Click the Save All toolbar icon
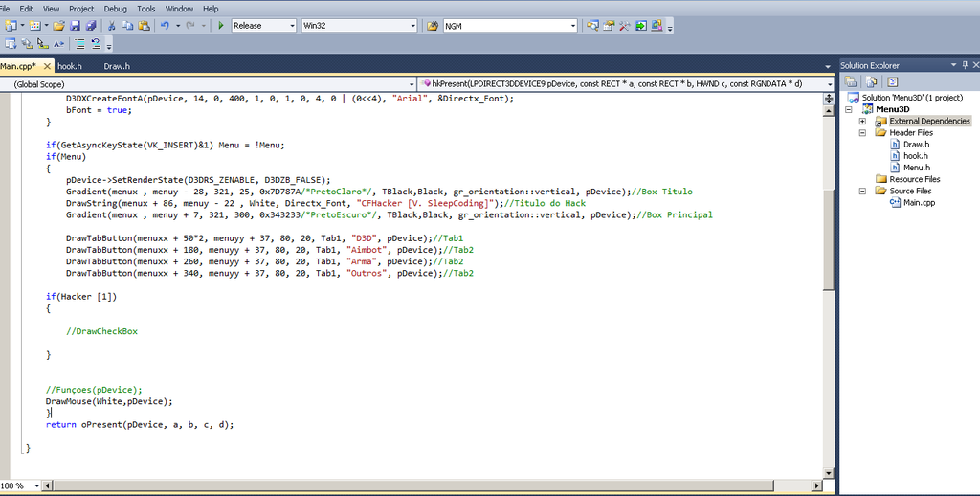This screenshot has width=980, height=496. click(91, 26)
